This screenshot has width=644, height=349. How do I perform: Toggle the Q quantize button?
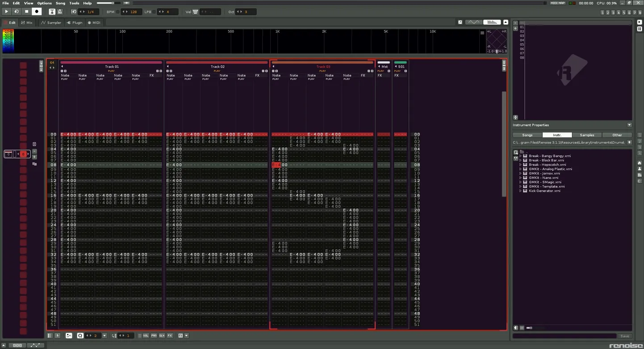[80, 336]
